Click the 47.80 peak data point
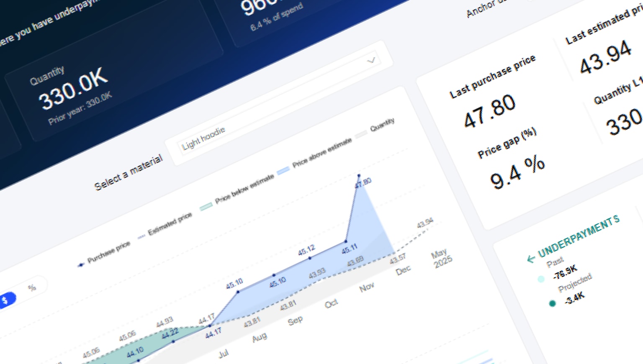 click(359, 175)
